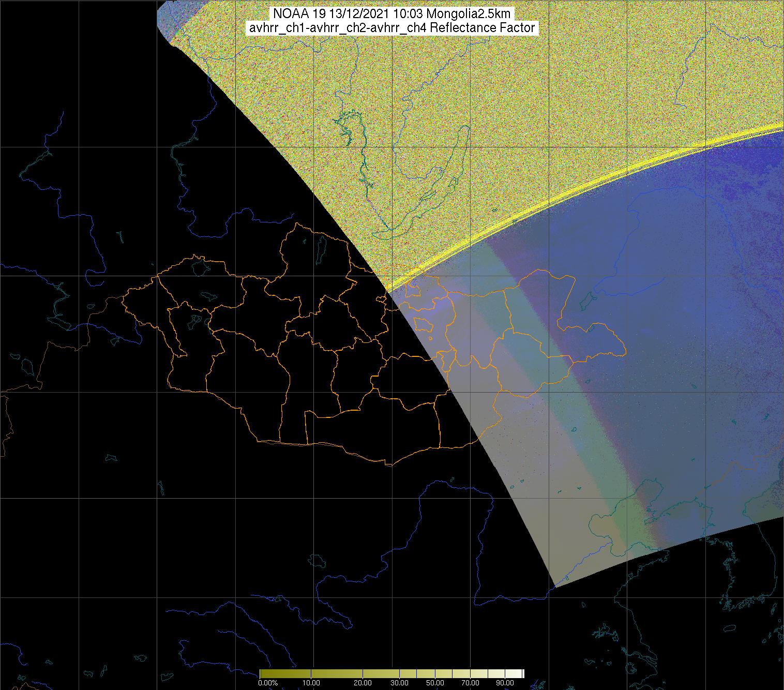This screenshot has width=784, height=690.
Task: Click the blue-purple swath area in east
Action: coord(698,310)
